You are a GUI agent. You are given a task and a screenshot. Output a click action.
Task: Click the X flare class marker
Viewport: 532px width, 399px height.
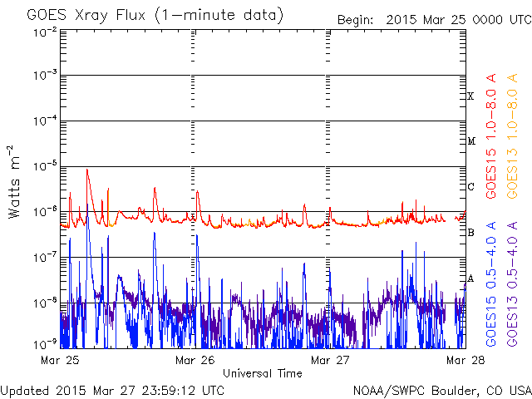point(470,96)
